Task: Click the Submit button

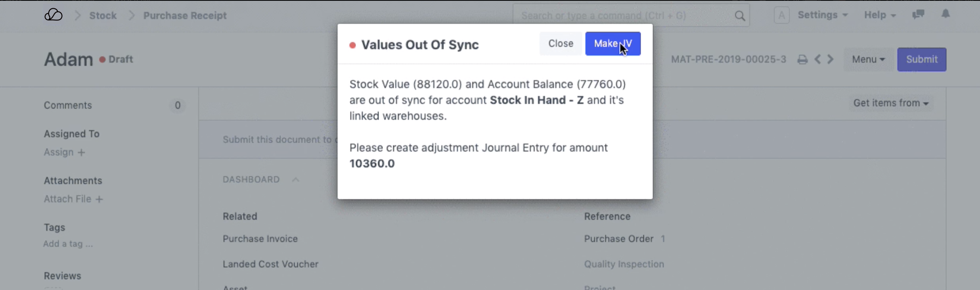Action: [x=922, y=60]
